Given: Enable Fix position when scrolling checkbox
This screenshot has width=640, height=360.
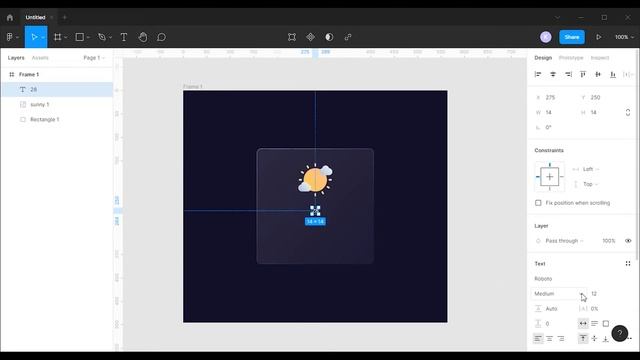Looking at the screenshot, I should [538, 203].
